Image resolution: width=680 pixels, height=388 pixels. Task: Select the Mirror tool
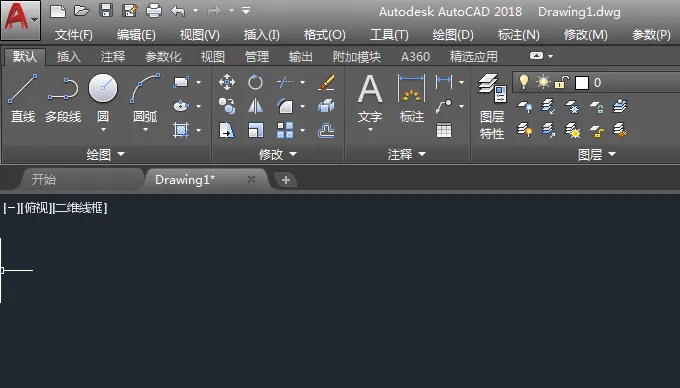(x=255, y=106)
